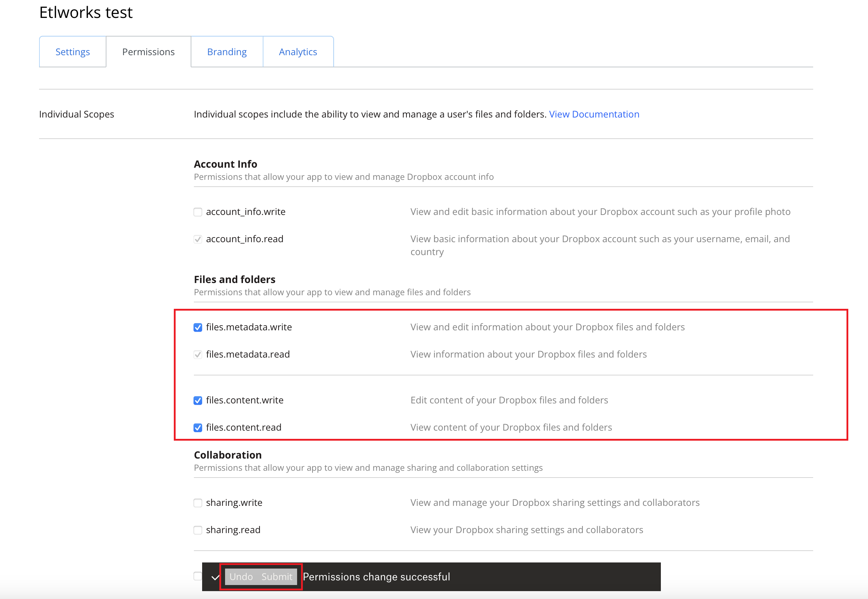Click 'View content of your Dropbox files' description
Viewport: 868px width, 599px height.
click(x=511, y=427)
